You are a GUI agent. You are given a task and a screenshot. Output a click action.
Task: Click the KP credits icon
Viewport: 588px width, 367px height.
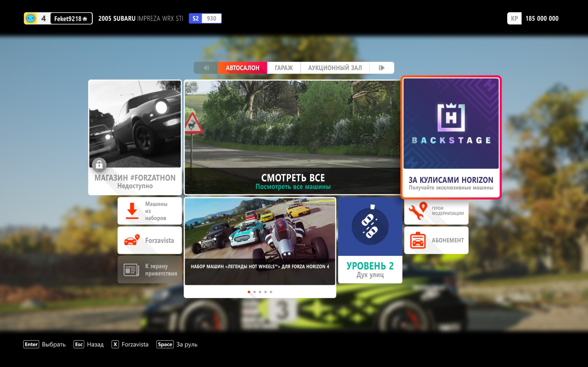point(514,18)
